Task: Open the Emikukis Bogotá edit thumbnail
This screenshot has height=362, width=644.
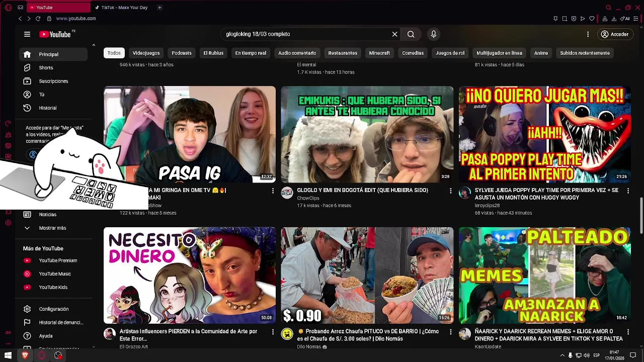Action: click(367, 134)
